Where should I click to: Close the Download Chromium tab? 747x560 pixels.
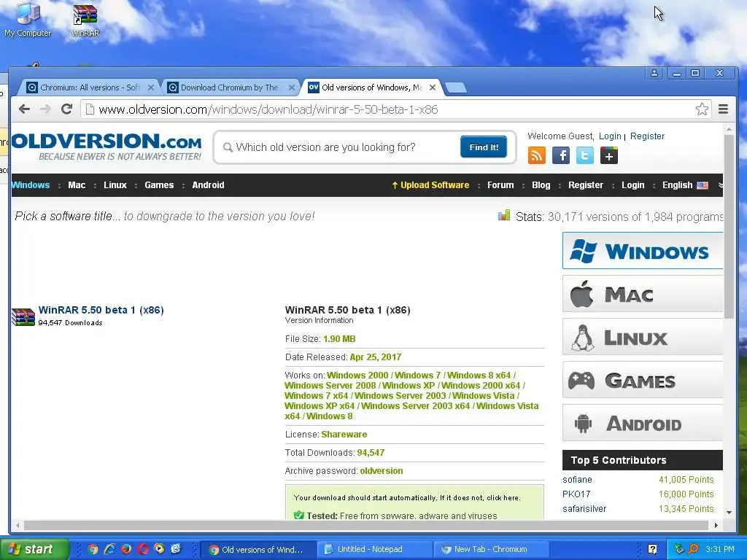(292, 87)
